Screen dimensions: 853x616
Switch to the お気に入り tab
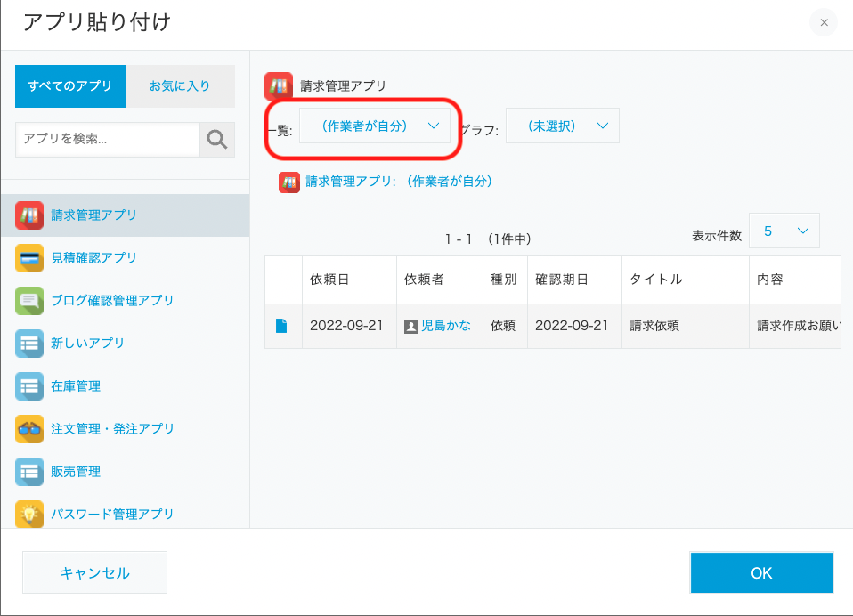click(x=180, y=86)
